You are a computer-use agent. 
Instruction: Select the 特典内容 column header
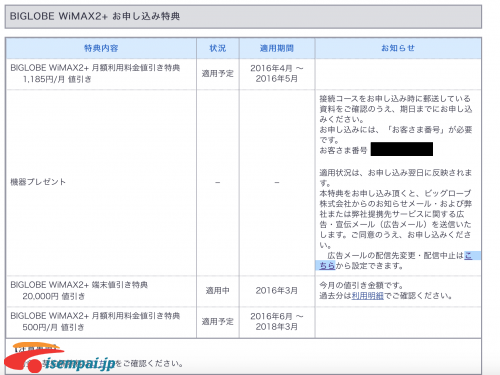pos(101,48)
